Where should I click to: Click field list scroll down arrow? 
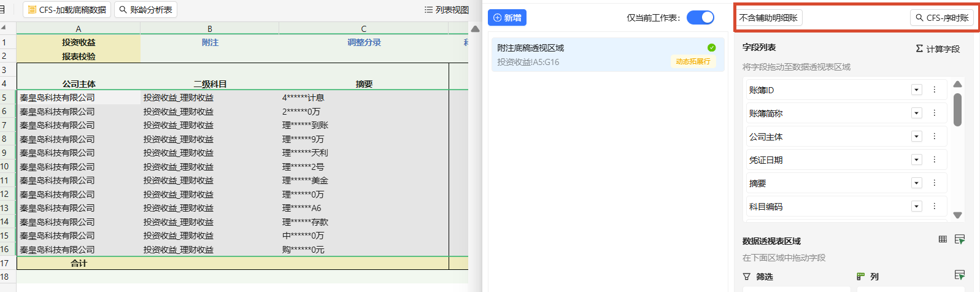pyautogui.click(x=957, y=215)
